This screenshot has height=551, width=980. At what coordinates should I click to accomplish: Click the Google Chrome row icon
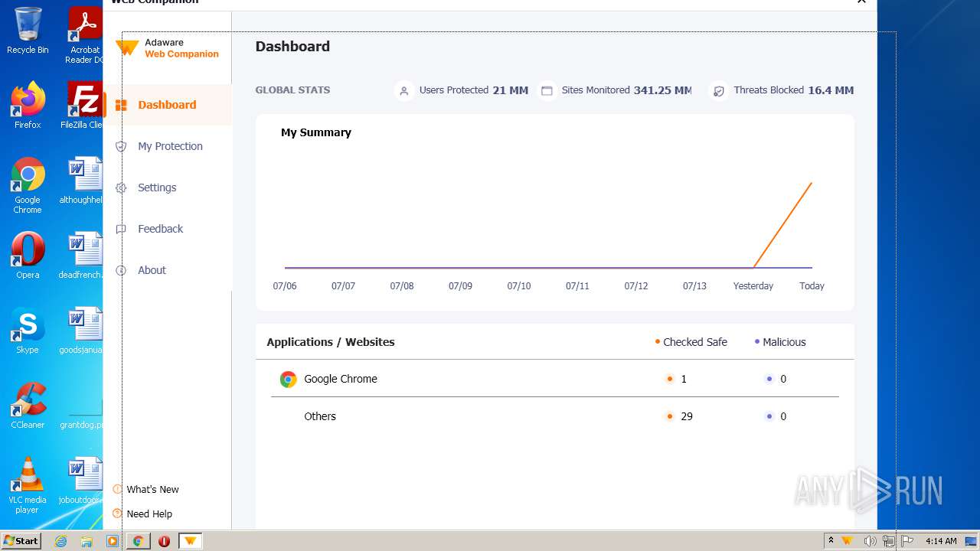(x=288, y=379)
